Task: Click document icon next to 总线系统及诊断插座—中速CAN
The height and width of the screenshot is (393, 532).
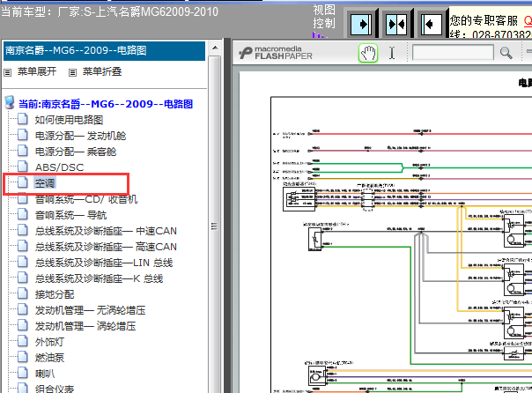Action: point(22,230)
